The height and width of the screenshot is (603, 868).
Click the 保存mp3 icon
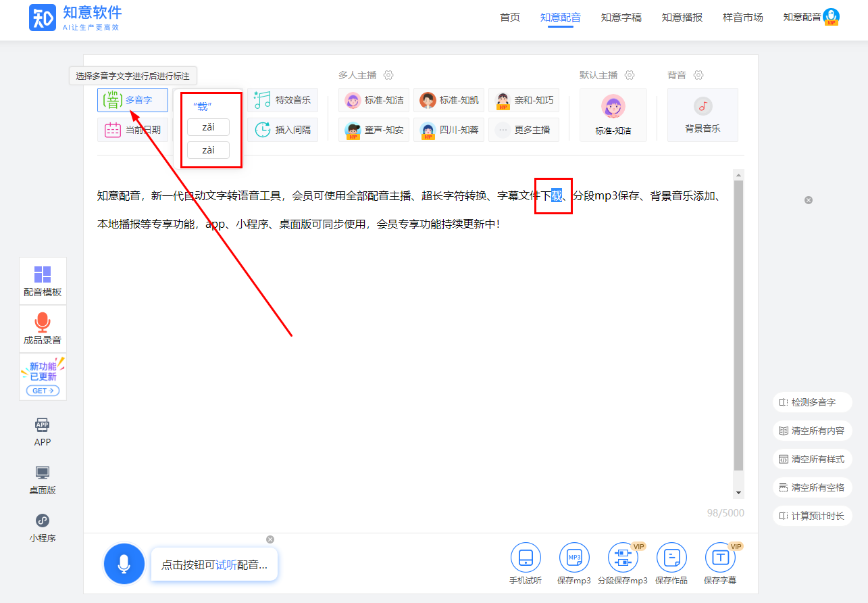point(574,558)
